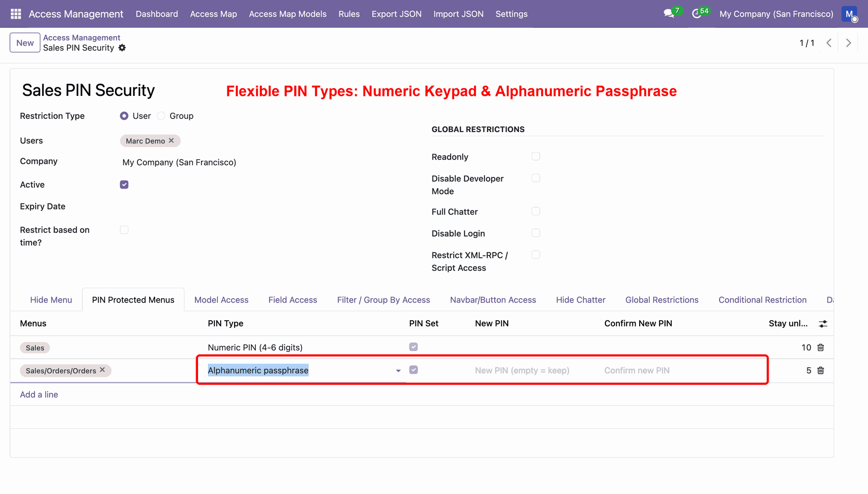The width and height of the screenshot is (868, 494).
Task: Open Hide Chatter tab
Action: 581,300
